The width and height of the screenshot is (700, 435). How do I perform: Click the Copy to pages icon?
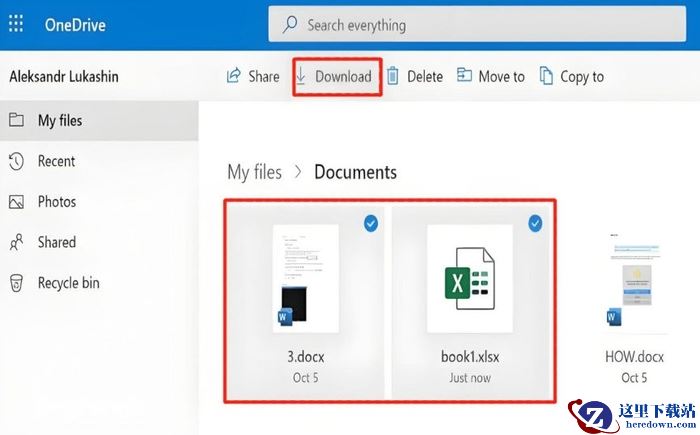point(546,75)
